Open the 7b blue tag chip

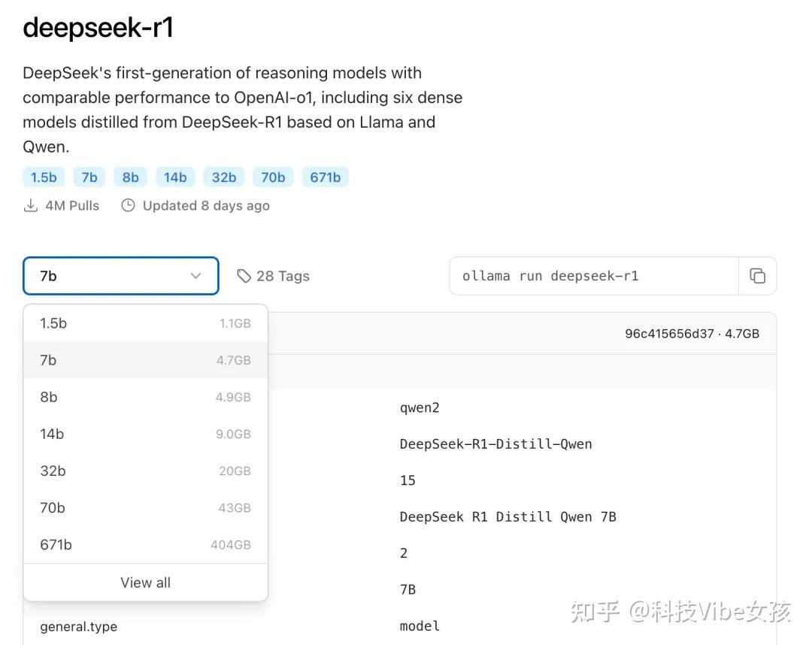point(89,177)
